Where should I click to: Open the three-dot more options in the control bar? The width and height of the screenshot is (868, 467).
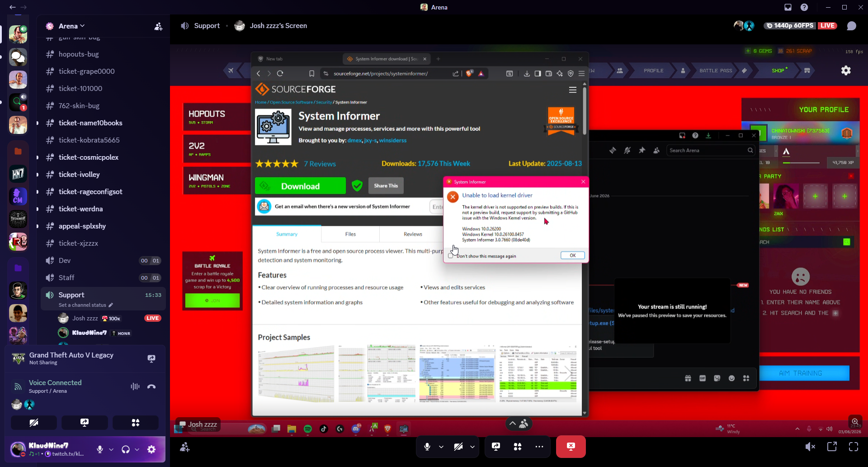point(539,447)
